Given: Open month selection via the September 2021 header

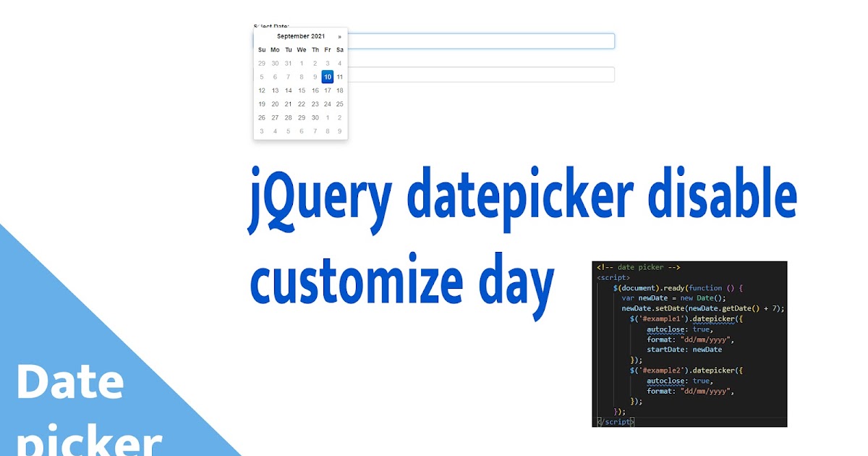Looking at the screenshot, I should point(301,35).
